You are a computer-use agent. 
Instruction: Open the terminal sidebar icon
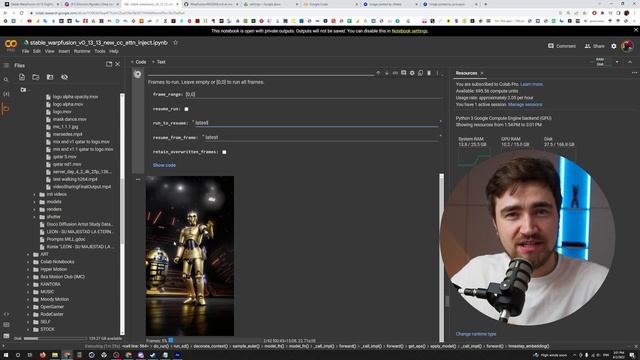point(6,336)
